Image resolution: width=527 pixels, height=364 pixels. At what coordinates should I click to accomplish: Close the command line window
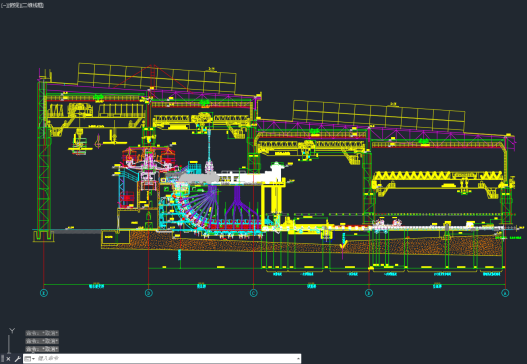pos(8,359)
